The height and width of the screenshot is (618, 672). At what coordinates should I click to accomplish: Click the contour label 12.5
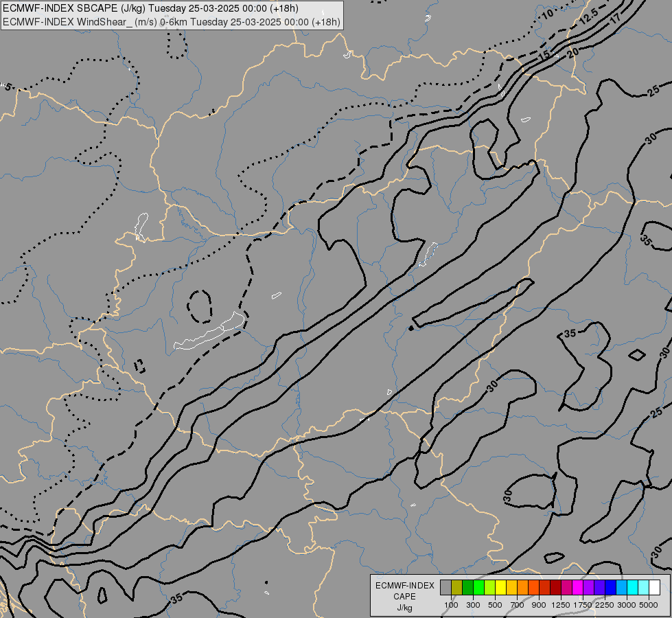(x=588, y=16)
